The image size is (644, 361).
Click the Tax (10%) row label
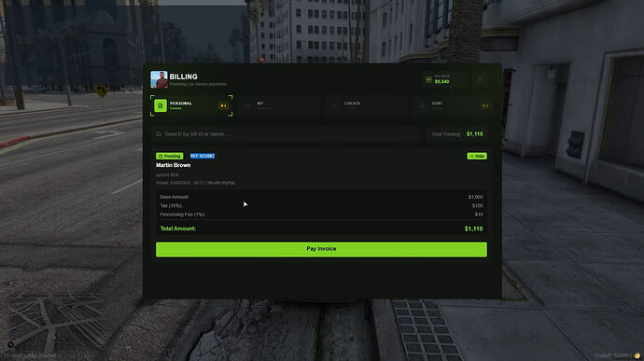171,206
